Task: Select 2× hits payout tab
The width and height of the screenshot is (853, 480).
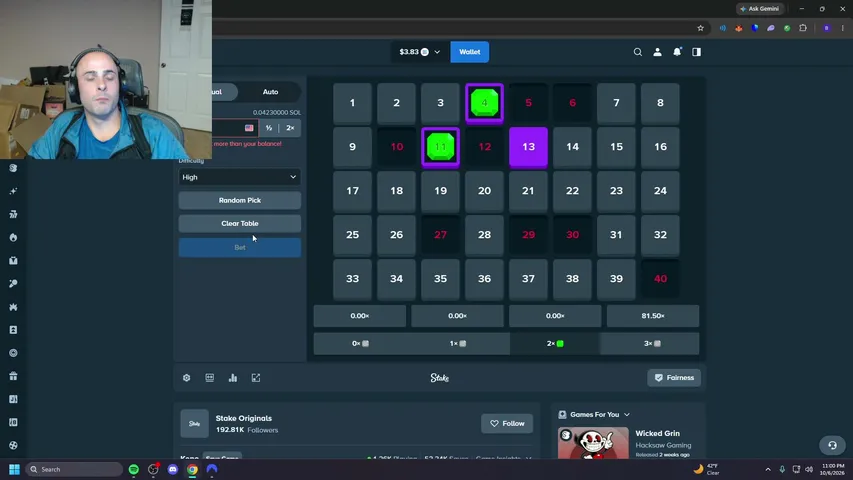Action: [x=555, y=343]
